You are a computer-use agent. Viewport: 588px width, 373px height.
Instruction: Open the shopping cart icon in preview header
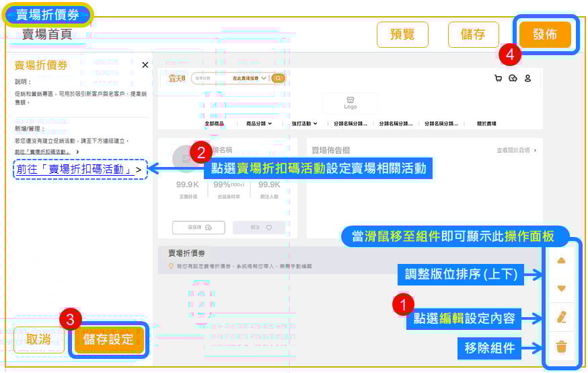pos(498,78)
